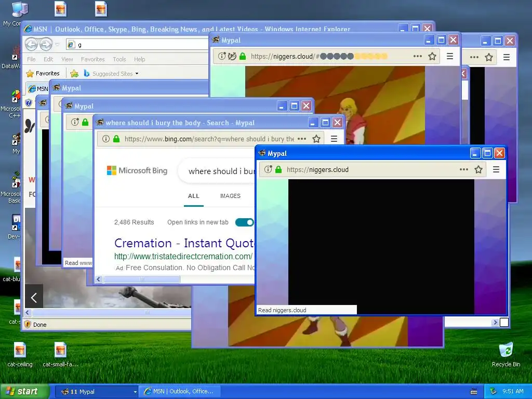The height and width of the screenshot is (399, 532).
Task: Click the Done status text in IE
Action: click(x=39, y=325)
